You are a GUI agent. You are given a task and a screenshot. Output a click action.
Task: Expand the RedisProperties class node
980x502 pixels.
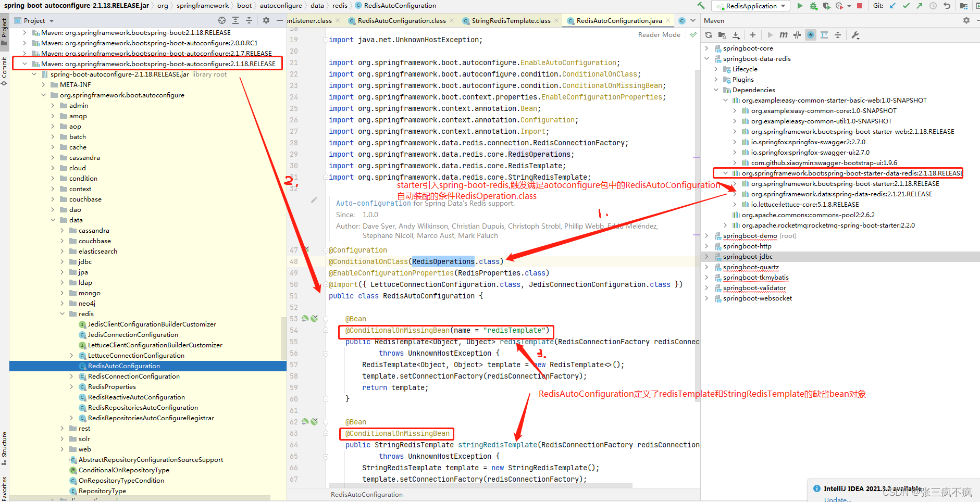coord(71,386)
